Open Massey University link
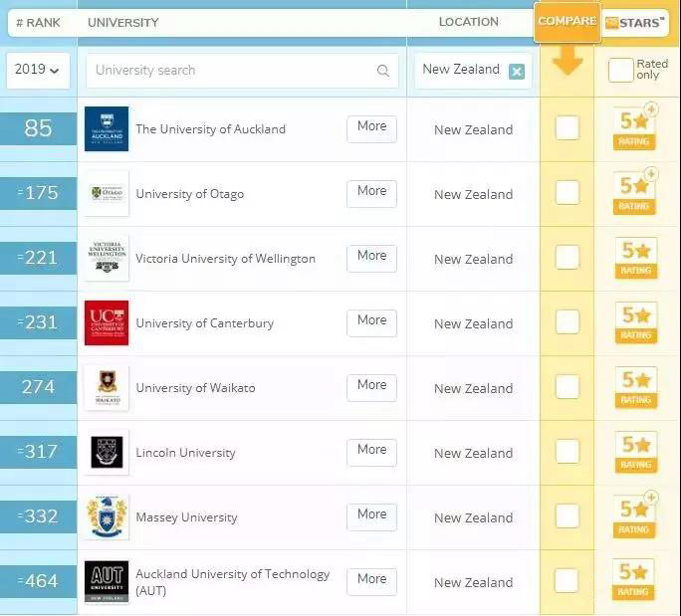 click(186, 517)
